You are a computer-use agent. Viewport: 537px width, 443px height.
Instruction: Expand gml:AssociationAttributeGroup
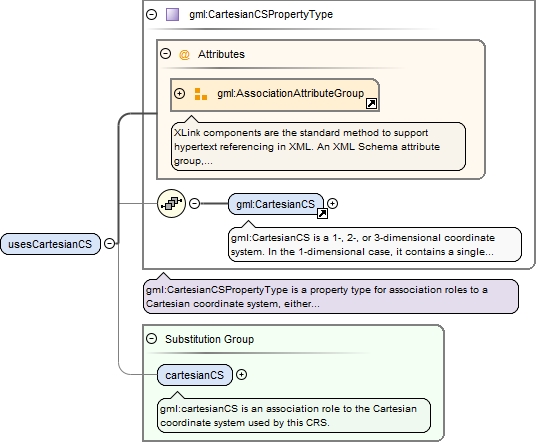[179, 93]
